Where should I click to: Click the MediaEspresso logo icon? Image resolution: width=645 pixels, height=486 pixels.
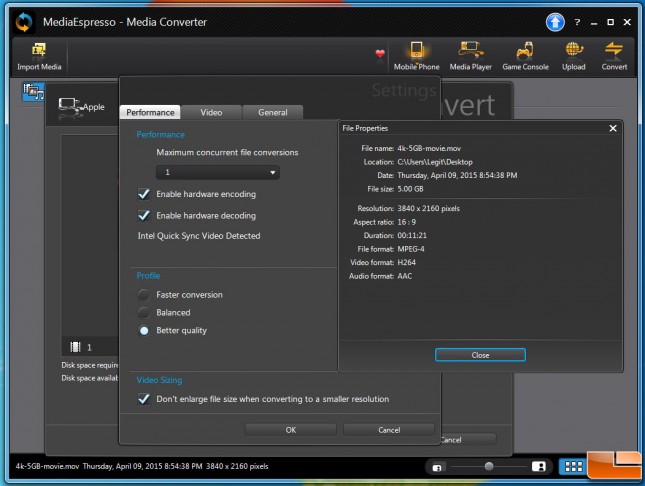click(x=23, y=22)
